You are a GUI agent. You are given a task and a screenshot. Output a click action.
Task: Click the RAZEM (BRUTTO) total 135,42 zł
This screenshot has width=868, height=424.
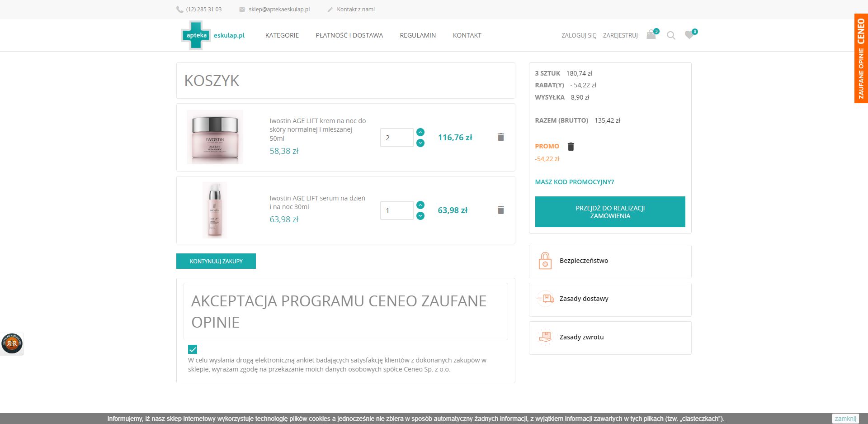tap(608, 120)
